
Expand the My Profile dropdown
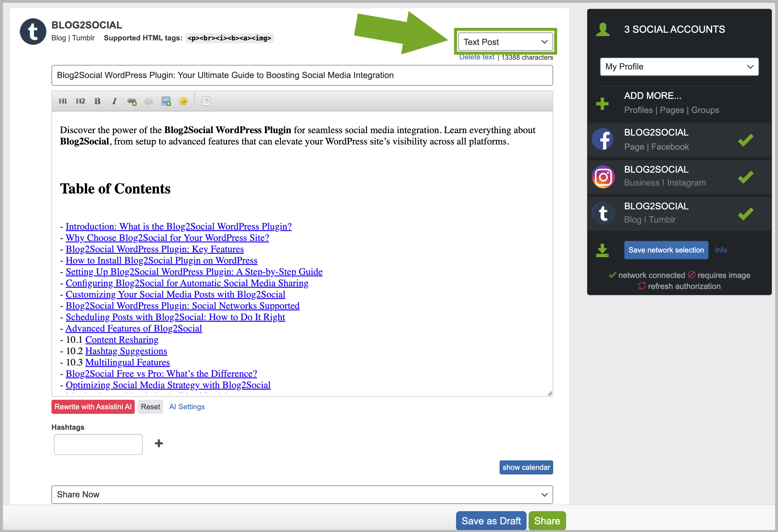[679, 67]
